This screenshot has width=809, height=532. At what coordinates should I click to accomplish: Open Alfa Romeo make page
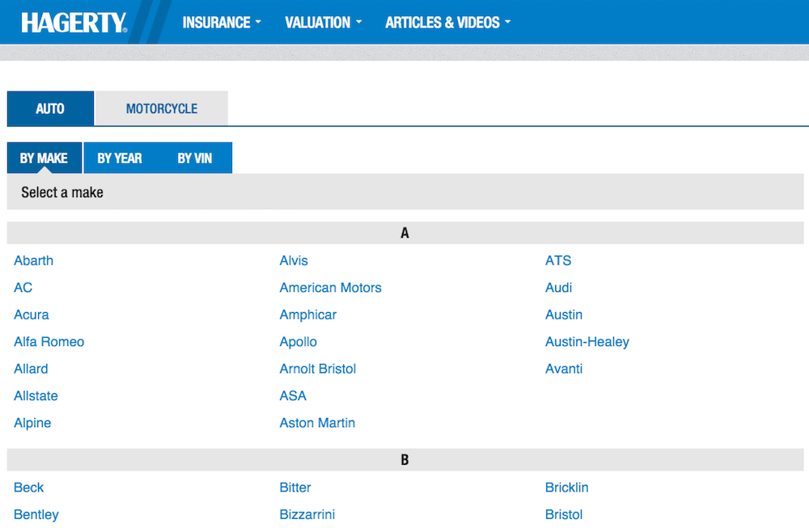click(x=49, y=342)
